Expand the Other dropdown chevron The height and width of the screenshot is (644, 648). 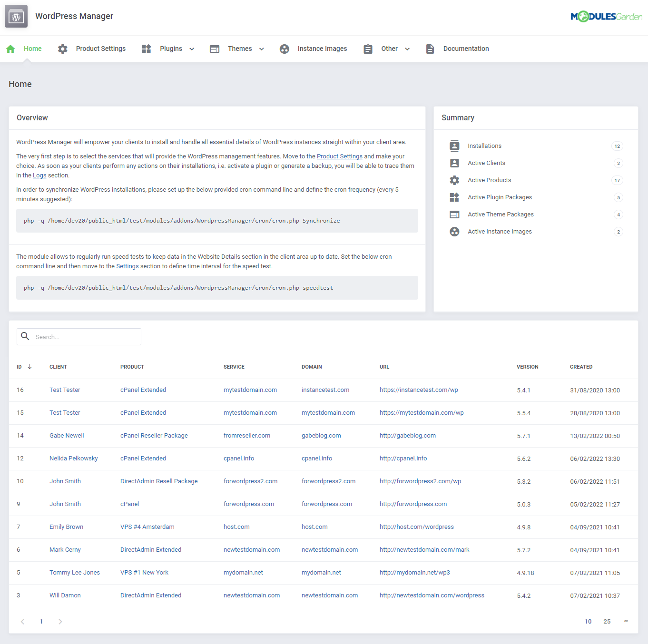(x=407, y=49)
